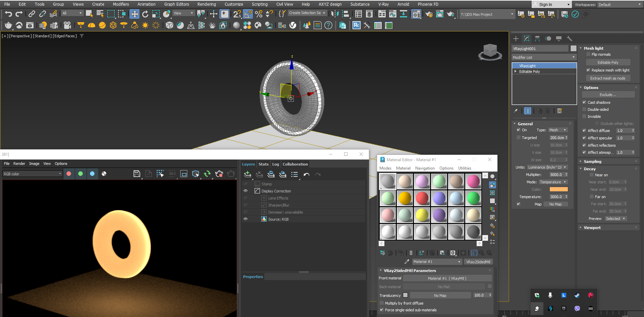Activate the Select and Rotate tool
The width and height of the screenshot is (644, 317).
click(x=145, y=14)
